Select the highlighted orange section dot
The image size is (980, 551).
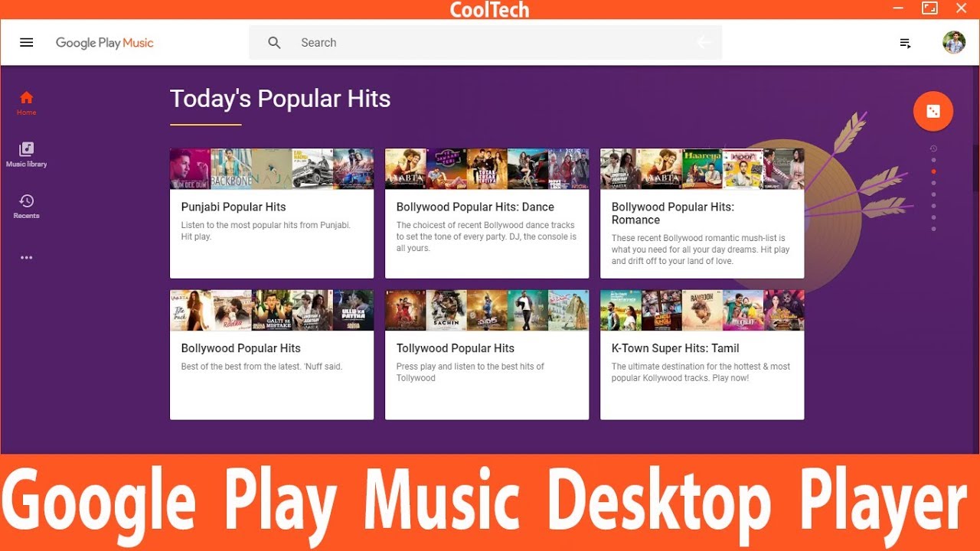coord(933,171)
